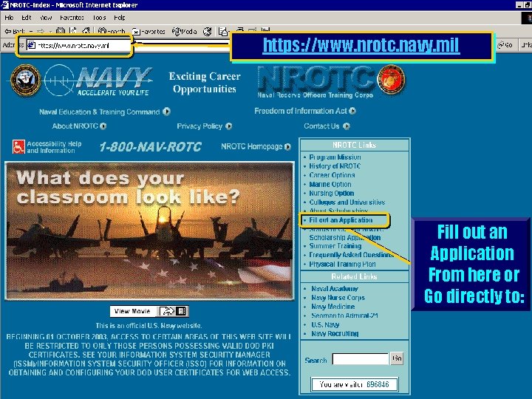Click the Back arrow toolbar button
Screen dimensions: 532x399
[x=15, y=32]
